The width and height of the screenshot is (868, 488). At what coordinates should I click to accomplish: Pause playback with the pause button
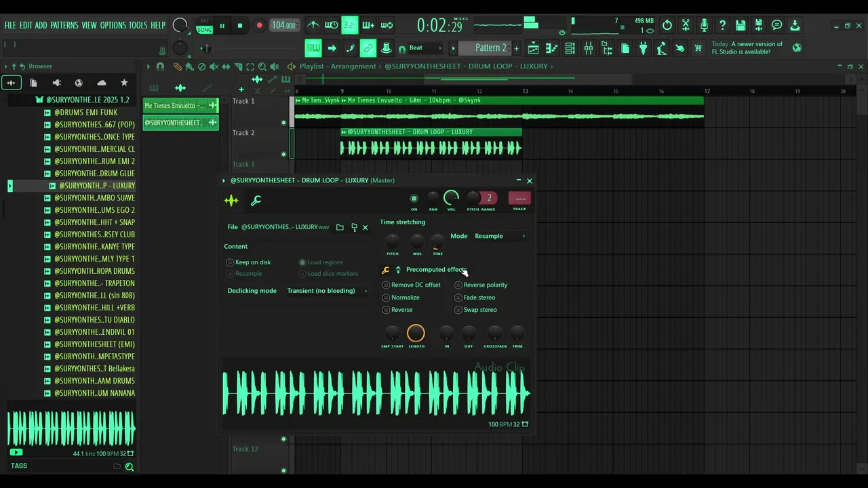tap(222, 26)
